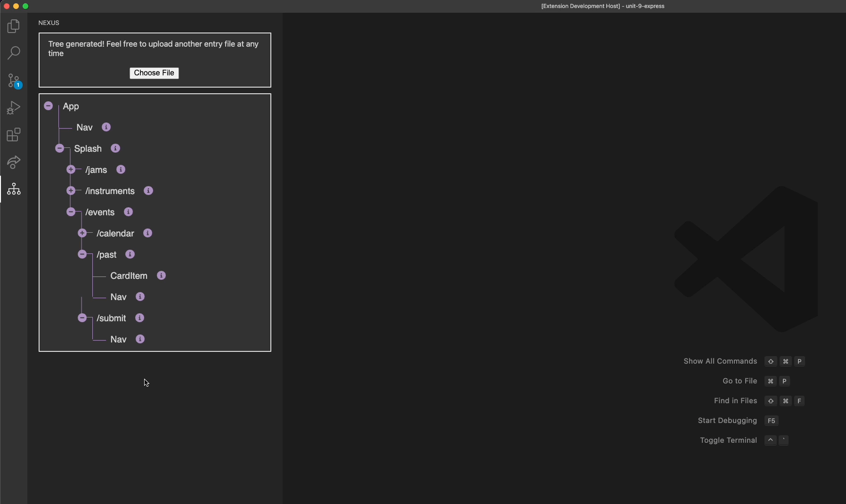Select the Nexus tree extension icon
This screenshot has height=504, width=846.
[14, 189]
